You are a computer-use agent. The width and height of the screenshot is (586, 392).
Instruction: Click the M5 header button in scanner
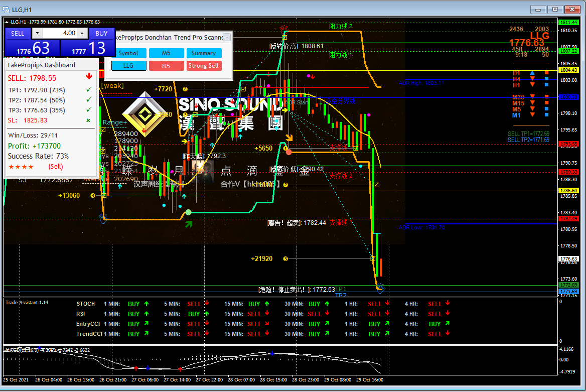click(166, 53)
